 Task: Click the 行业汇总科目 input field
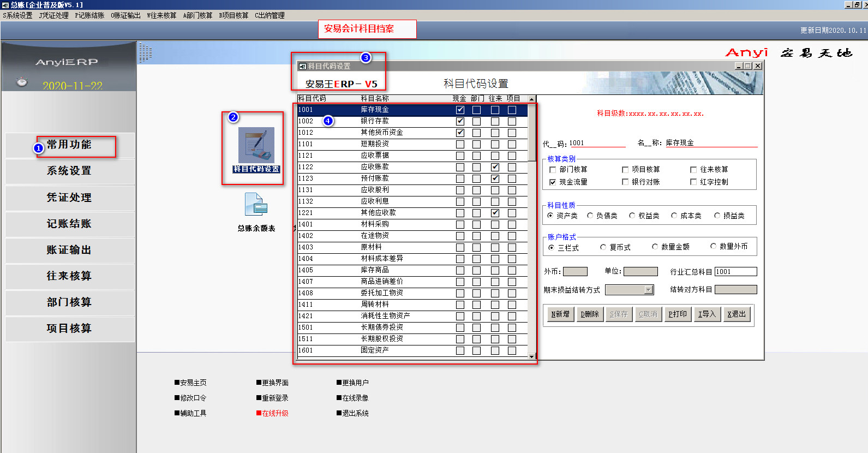tap(735, 272)
